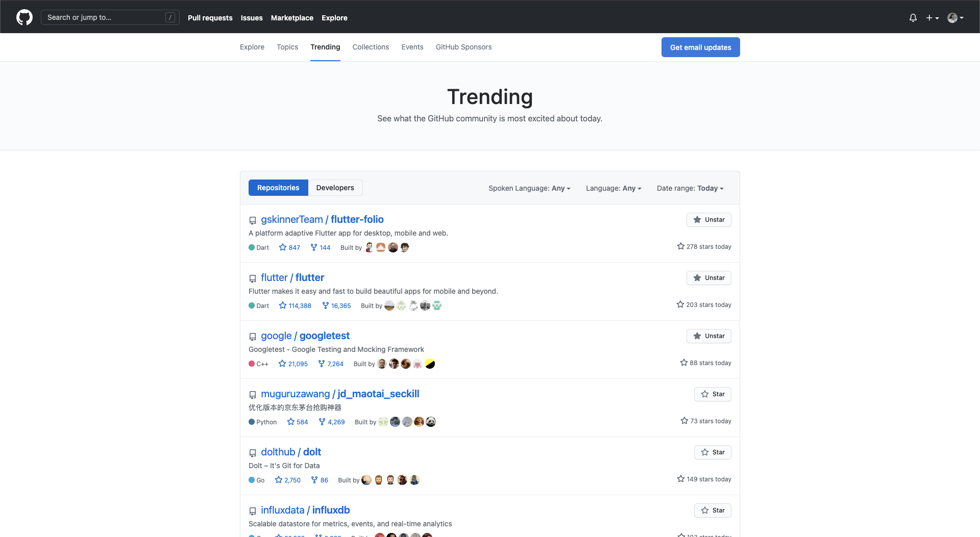This screenshot has width=980, height=537.
Task: Switch to the Developers tab
Action: (335, 188)
